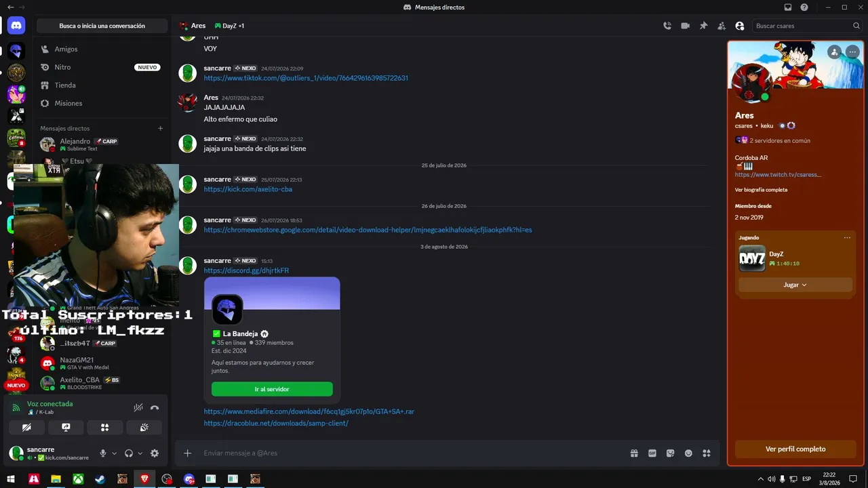This screenshot has height=488, width=868.
Task: Expand headphone output options arrow
Action: (x=140, y=453)
